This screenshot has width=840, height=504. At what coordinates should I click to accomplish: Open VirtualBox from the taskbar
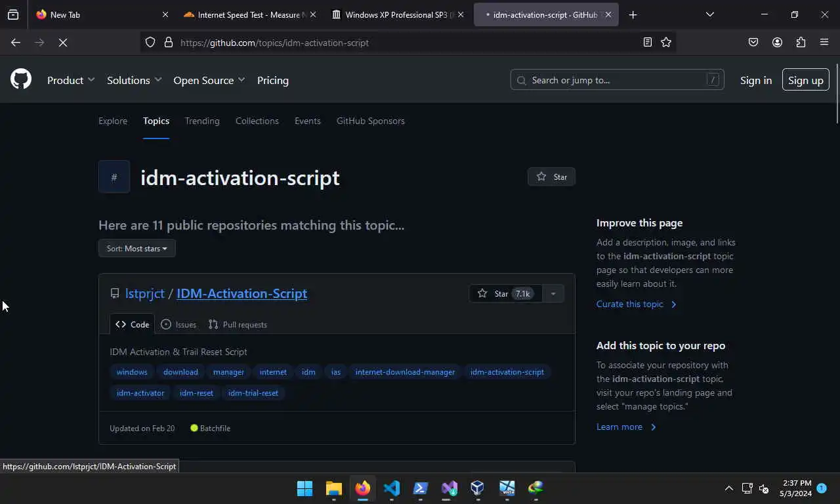[x=478, y=488]
